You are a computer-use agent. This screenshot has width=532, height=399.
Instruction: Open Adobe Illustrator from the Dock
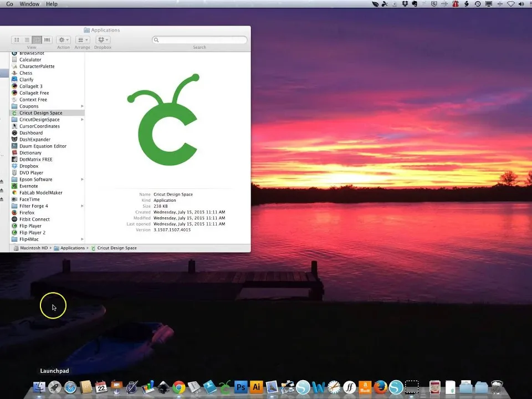pyautogui.click(x=257, y=387)
